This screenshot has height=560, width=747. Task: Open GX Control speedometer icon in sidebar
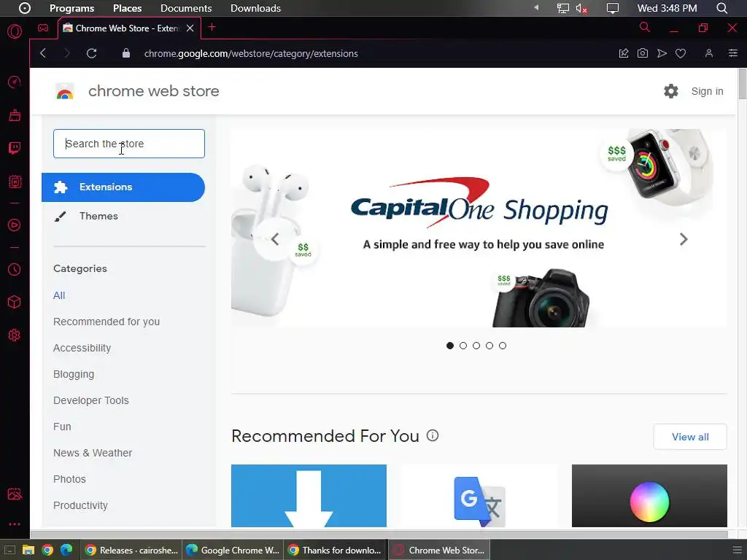pos(15,82)
